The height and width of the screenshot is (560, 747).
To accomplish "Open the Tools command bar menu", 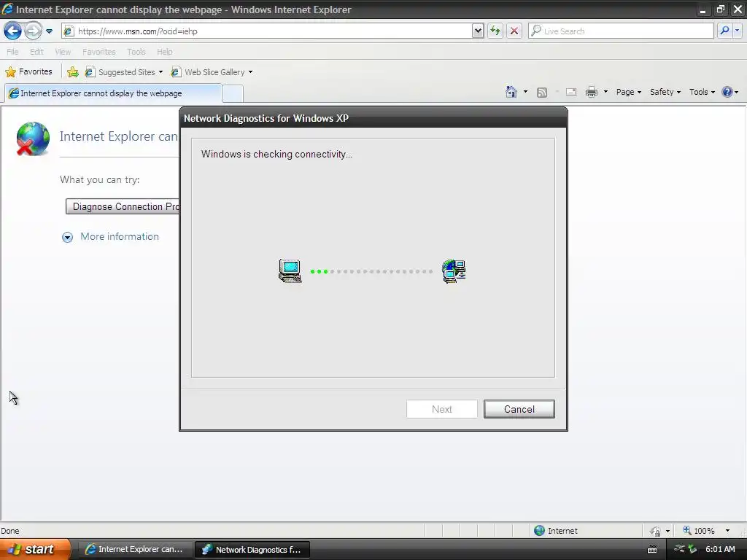I will click(702, 92).
